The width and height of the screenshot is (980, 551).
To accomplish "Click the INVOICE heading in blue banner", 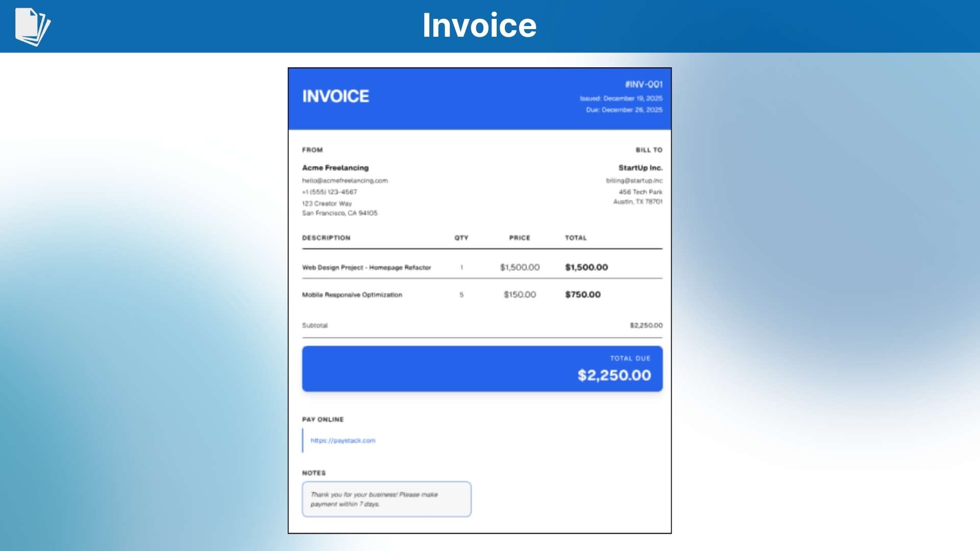I will (335, 96).
